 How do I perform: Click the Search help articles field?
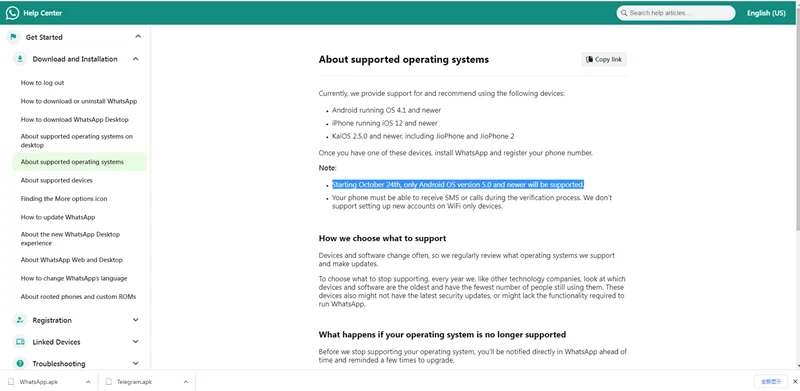[676, 13]
